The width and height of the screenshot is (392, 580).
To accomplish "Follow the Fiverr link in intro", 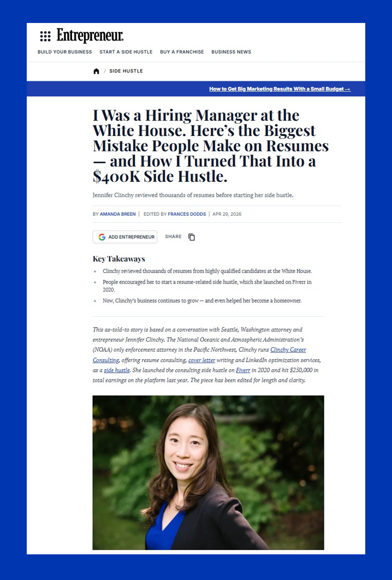I will pyautogui.click(x=243, y=370).
